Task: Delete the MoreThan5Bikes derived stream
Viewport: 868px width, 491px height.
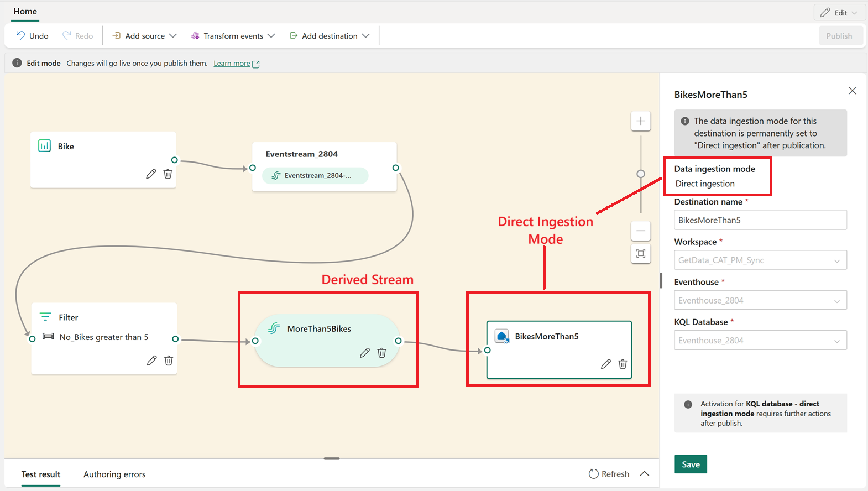Action: click(x=381, y=353)
